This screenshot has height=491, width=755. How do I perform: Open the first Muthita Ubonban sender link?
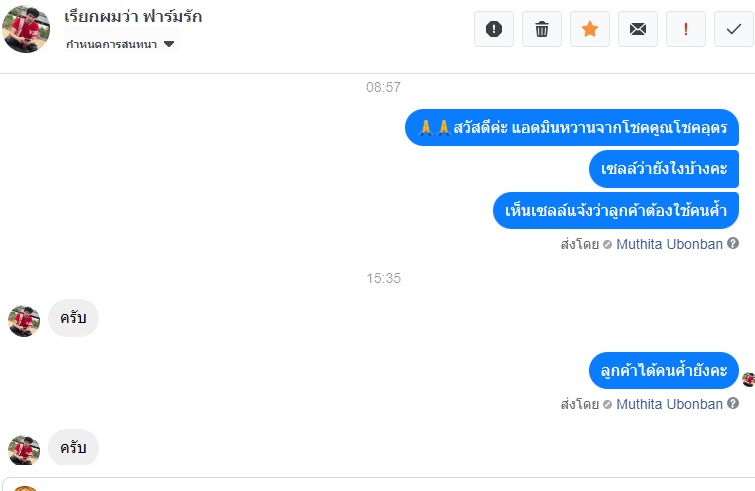tap(669, 244)
